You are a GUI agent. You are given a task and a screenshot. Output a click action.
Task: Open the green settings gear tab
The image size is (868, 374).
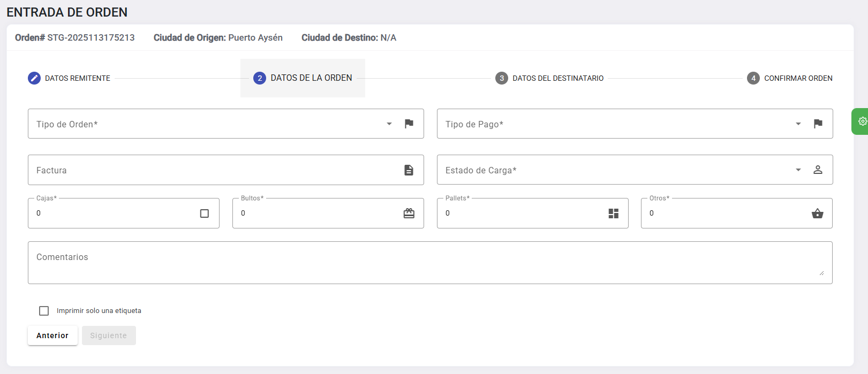click(862, 121)
